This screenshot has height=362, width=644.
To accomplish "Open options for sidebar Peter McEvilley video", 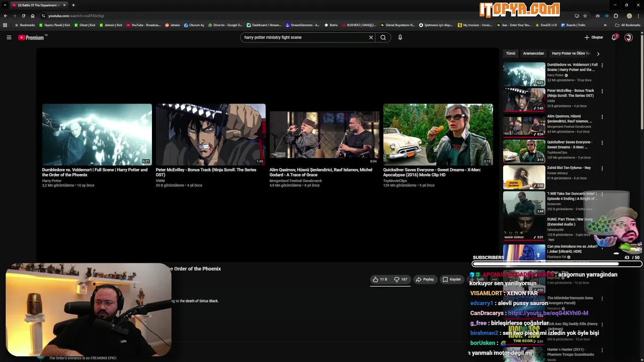I will (602, 91).
